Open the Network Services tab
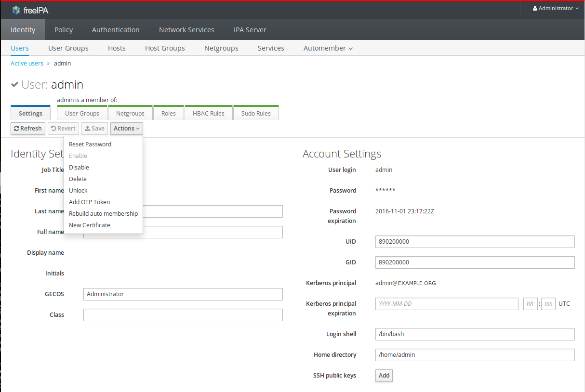 (x=186, y=30)
